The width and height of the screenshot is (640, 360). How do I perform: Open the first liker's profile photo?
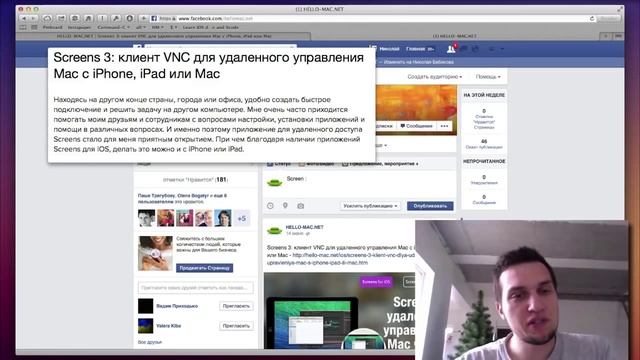pos(147,218)
